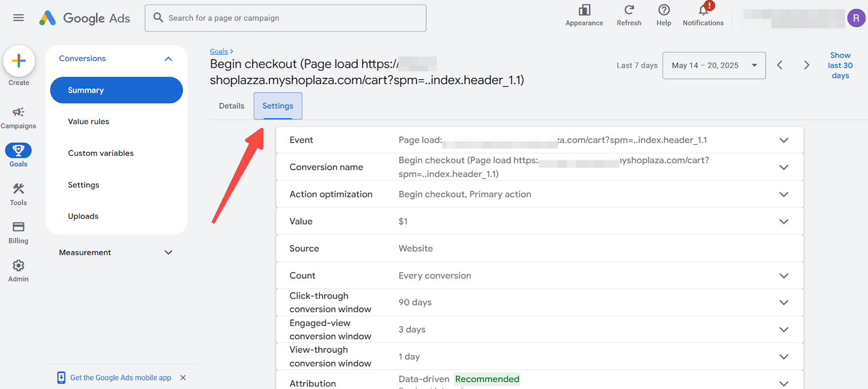Open Campaigns from the sidebar

tap(18, 117)
